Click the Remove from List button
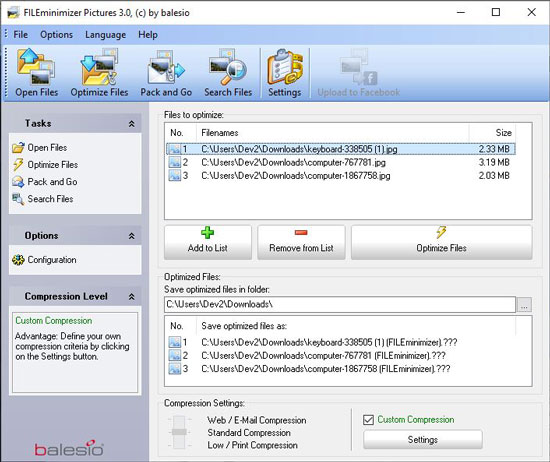550x462 pixels. click(x=301, y=242)
